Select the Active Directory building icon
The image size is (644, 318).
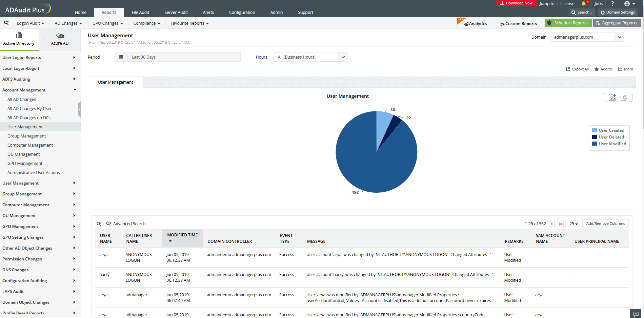point(19,35)
